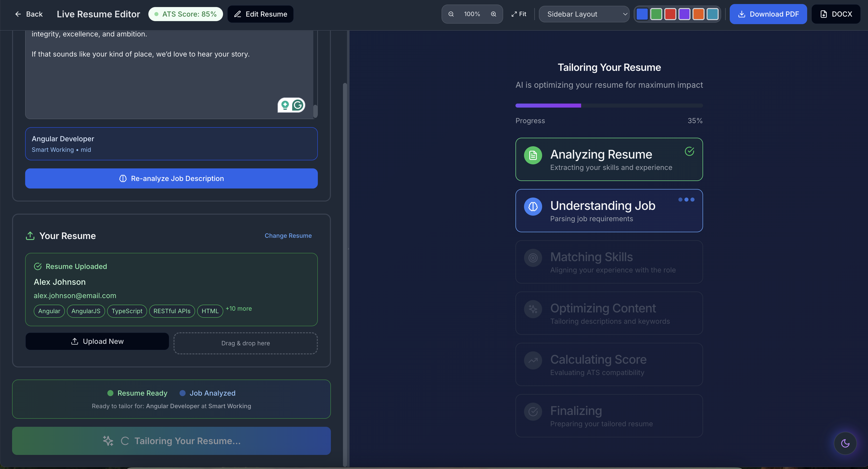Click the ATS Score 85% badge
The height and width of the screenshot is (469, 868).
point(186,14)
